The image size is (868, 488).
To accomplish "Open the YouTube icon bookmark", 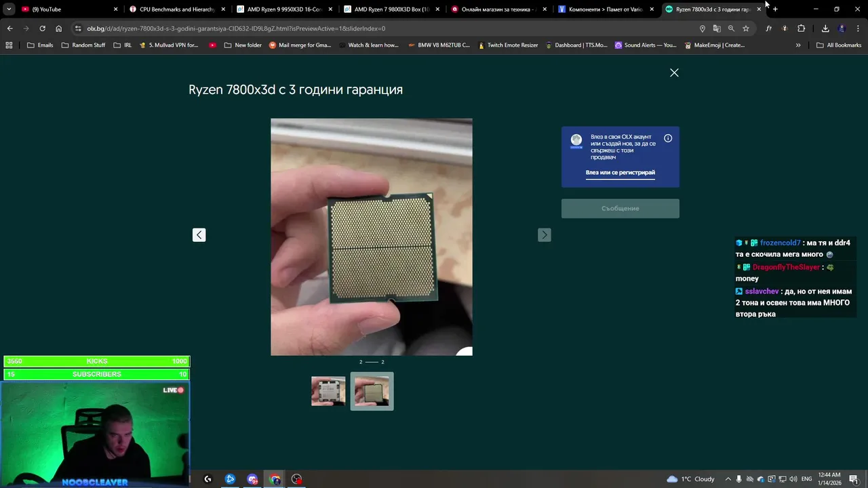I will click(x=212, y=45).
